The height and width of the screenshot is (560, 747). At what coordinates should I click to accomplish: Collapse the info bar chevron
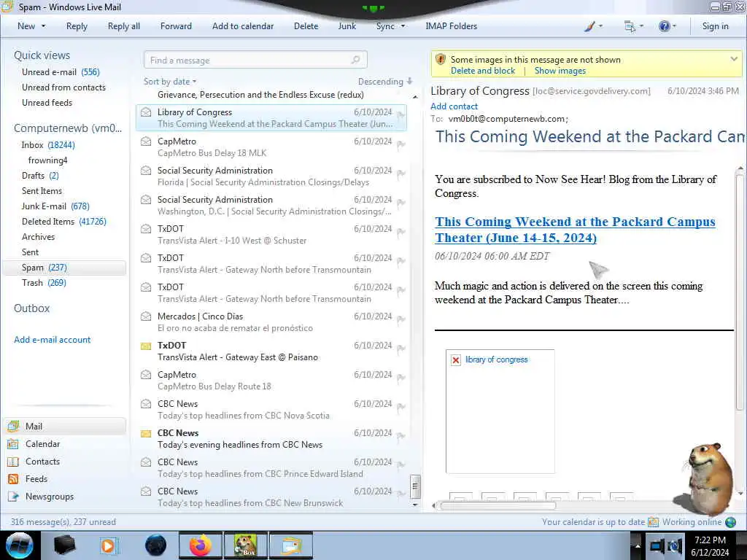tap(734, 59)
